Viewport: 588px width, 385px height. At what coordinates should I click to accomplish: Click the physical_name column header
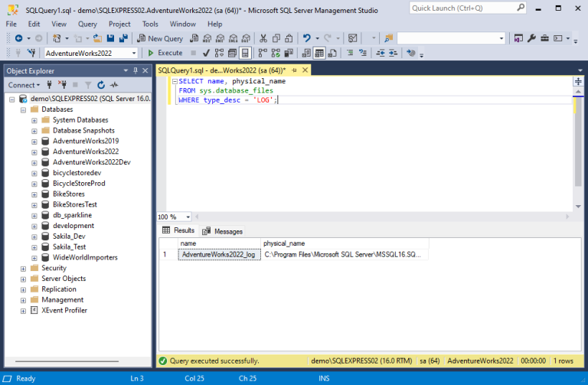click(x=345, y=243)
